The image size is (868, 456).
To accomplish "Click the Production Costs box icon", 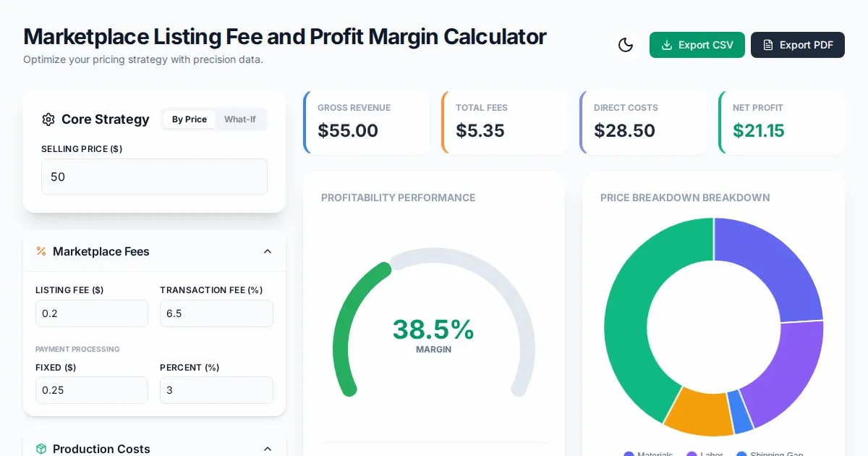I will tap(41, 449).
